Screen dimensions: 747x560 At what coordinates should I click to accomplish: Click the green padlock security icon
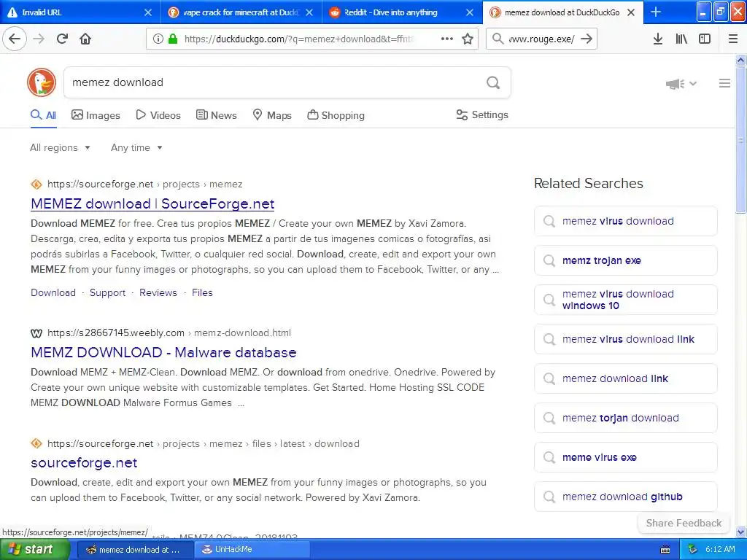173,39
